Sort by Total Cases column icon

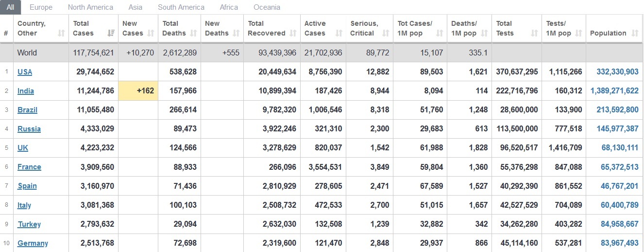[x=111, y=33]
